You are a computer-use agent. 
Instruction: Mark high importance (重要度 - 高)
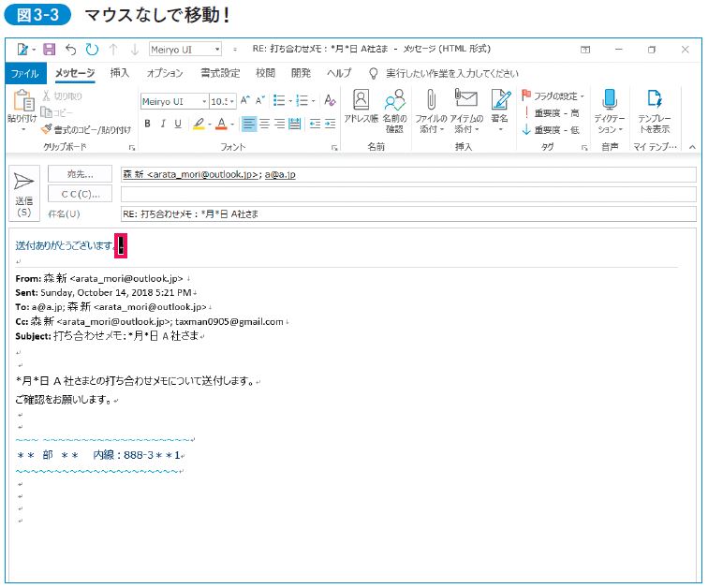[x=551, y=112]
